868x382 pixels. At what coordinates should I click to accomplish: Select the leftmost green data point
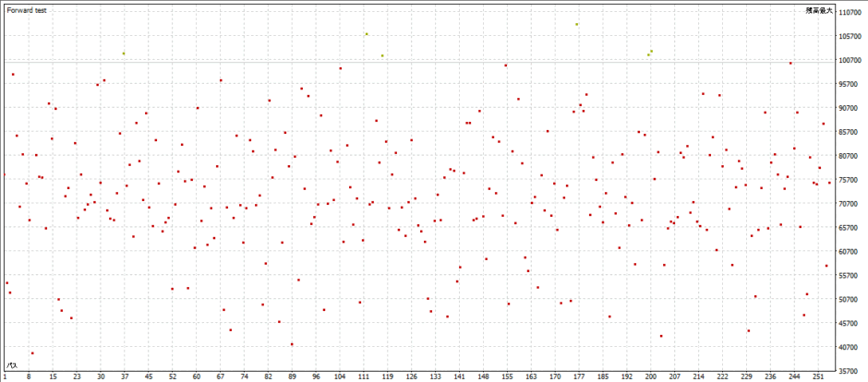point(124,54)
